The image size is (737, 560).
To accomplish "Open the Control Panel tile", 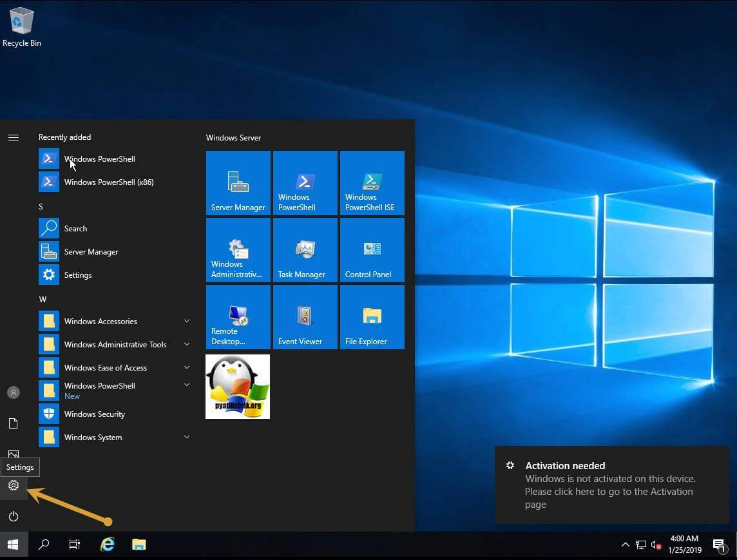I will (372, 250).
